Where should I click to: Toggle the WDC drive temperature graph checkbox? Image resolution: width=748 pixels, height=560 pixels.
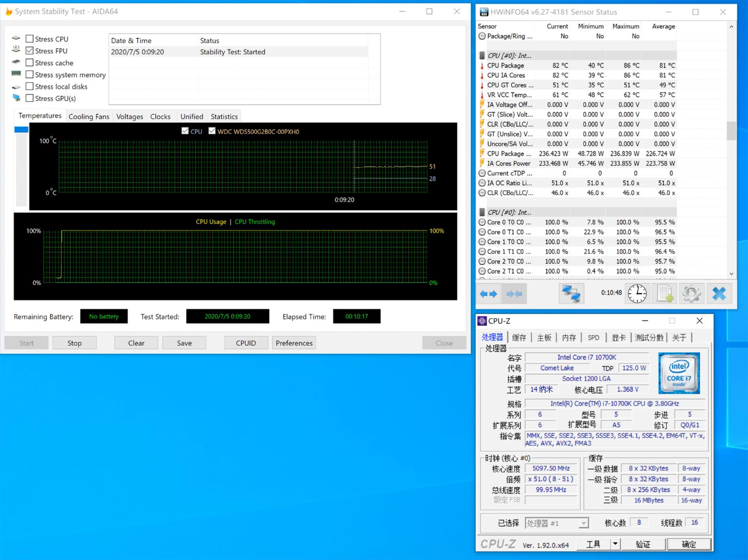pyautogui.click(x=212, y=131)
